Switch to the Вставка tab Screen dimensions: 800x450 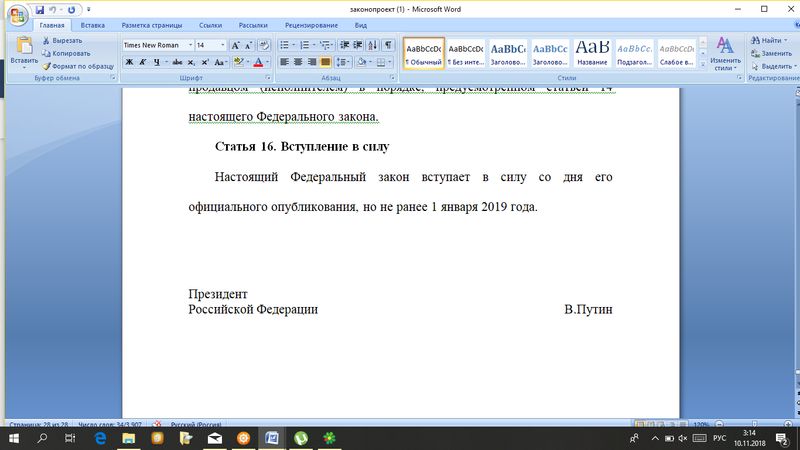[x=93, y=24]
